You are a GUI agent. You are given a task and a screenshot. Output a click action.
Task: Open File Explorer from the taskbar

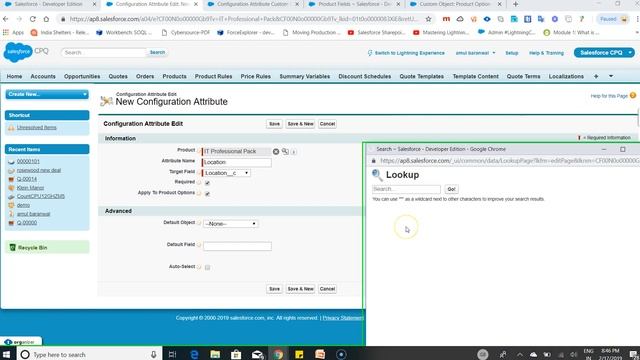[x=215, y=354]
